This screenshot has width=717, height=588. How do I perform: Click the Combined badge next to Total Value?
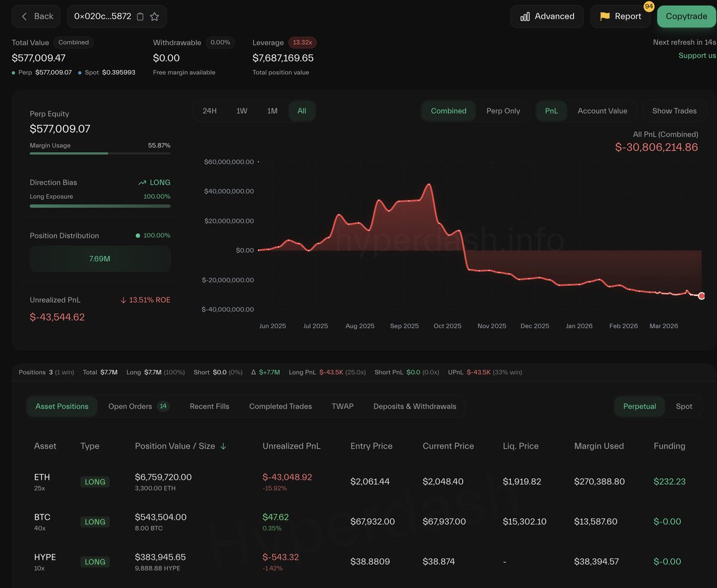[73, 42]
